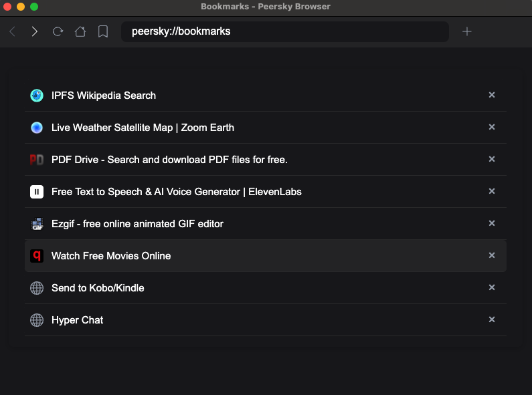The height and width of the screenshot is (395, 532).
Task: Remove the PDF Drive bookmark
Action: [x=492, y=159]
